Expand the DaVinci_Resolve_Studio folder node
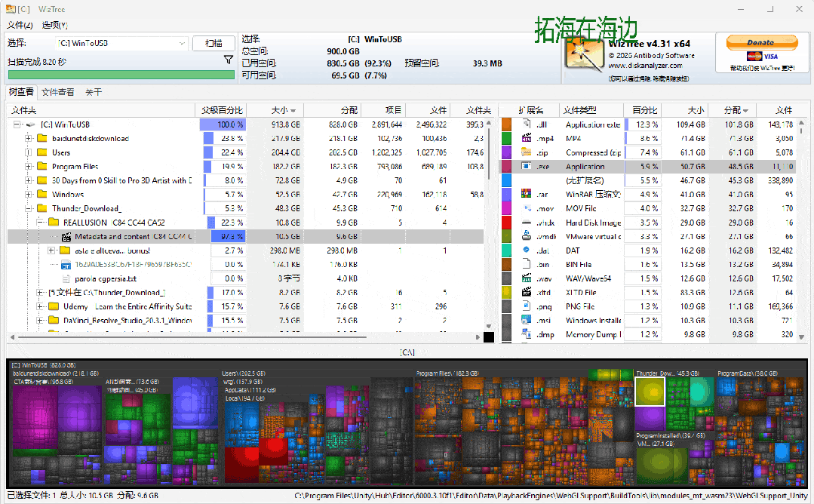This screenshot has height=504, width=814. (39, 320)
